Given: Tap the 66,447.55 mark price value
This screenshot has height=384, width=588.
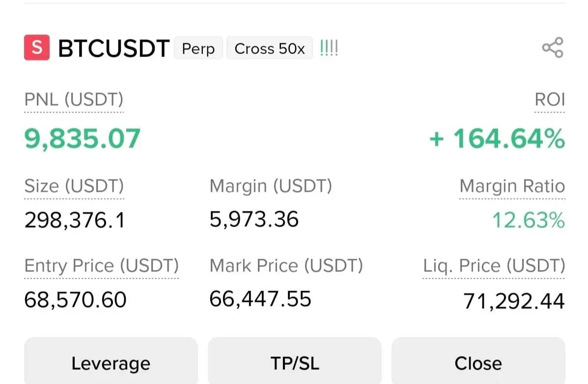Looking at the screenshot, I should tap(260, 298).
